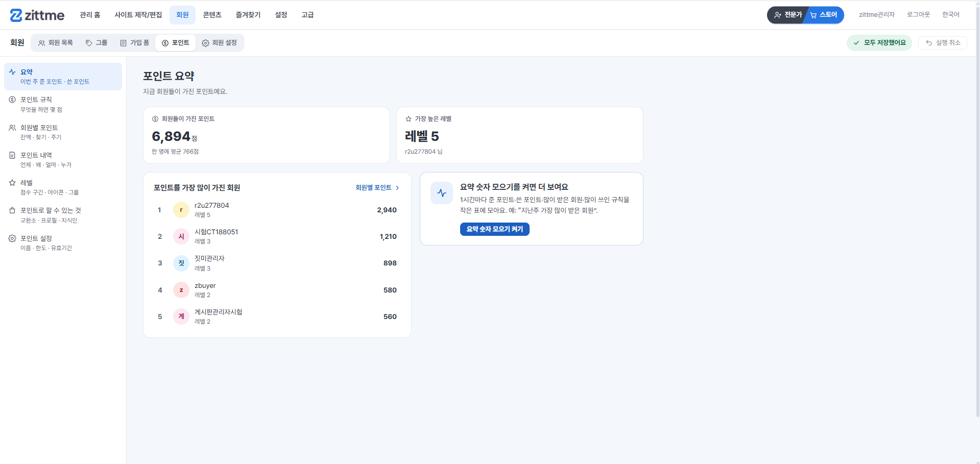980x464 pixels.
Task: Click the 실행 취소 button
Action: 943,43
